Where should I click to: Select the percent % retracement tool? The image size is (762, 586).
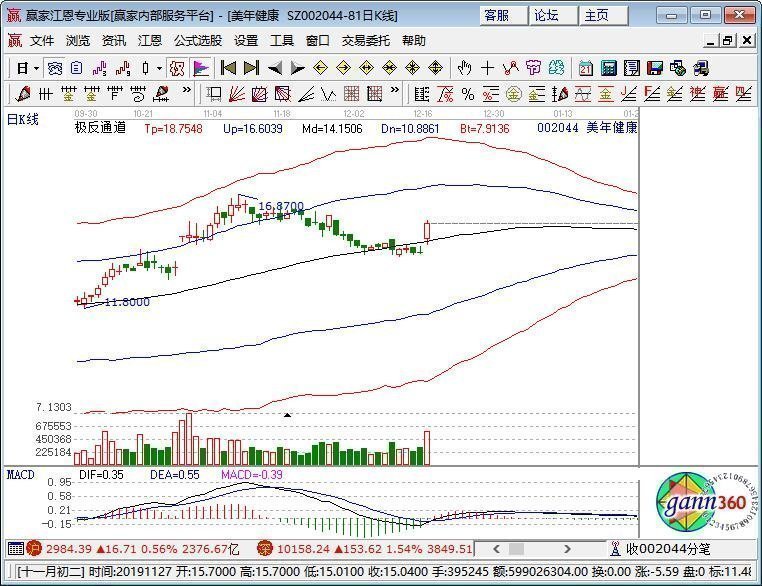pos(468,93)
